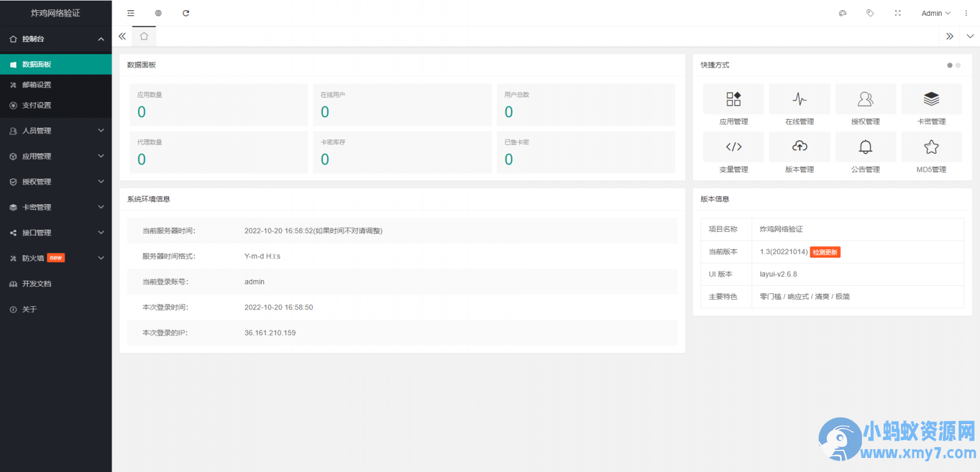
Task: Click 检测更新 button
Action: pyautogui.click(x=826, y=252)
